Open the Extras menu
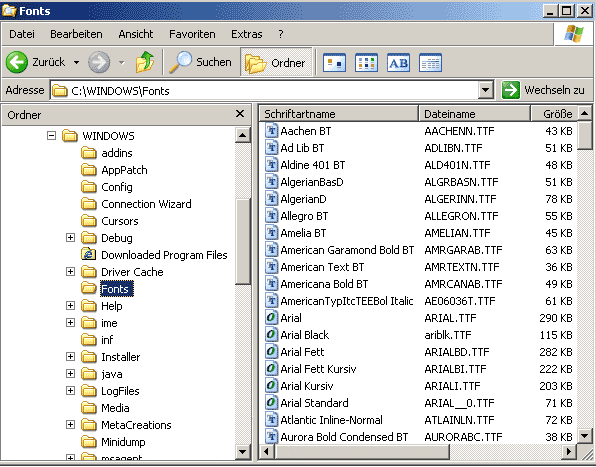Viewport: 596px width, 467px height. [246, 34]
